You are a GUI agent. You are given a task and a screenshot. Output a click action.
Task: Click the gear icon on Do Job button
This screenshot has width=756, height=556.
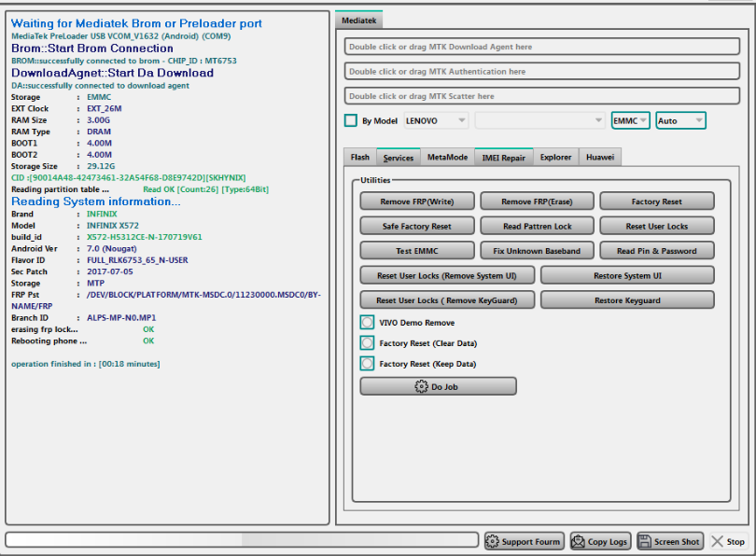point(421,386)
